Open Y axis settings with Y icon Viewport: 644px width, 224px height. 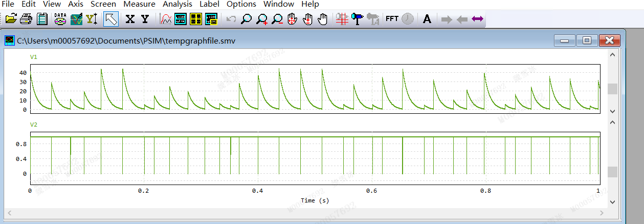[x=145, y=19]
